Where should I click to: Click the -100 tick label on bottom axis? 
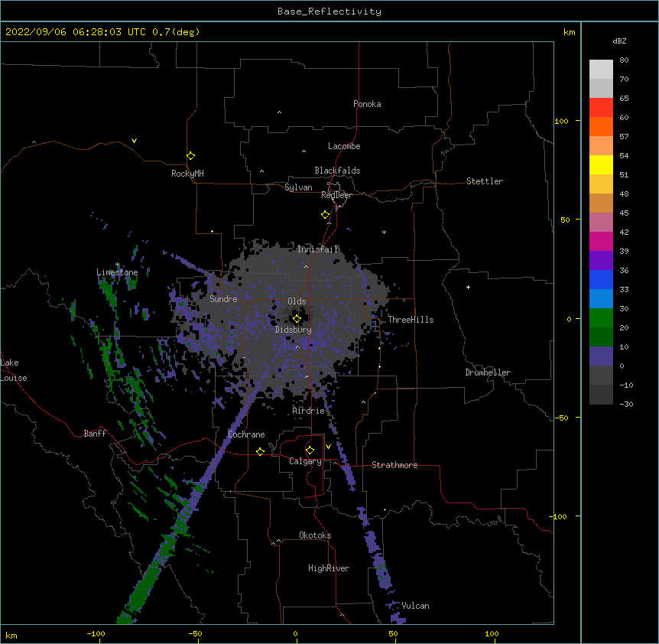(x=96, y=633)
